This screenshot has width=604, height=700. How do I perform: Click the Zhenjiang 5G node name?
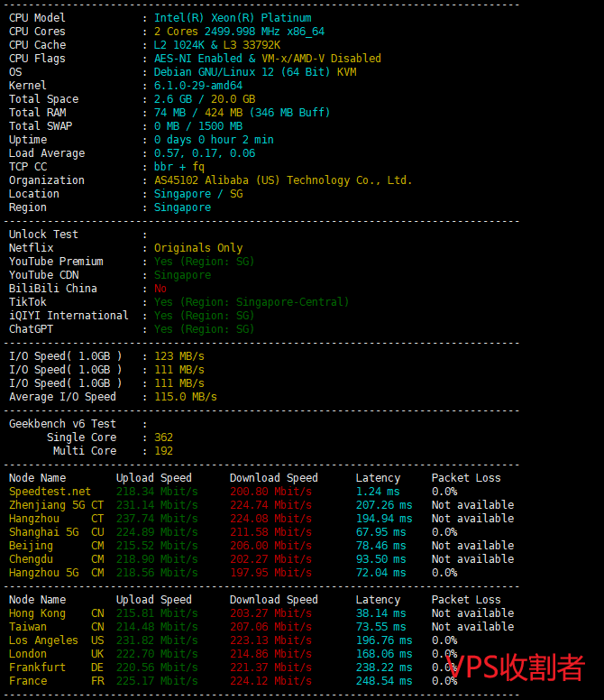tap(43, 505)
